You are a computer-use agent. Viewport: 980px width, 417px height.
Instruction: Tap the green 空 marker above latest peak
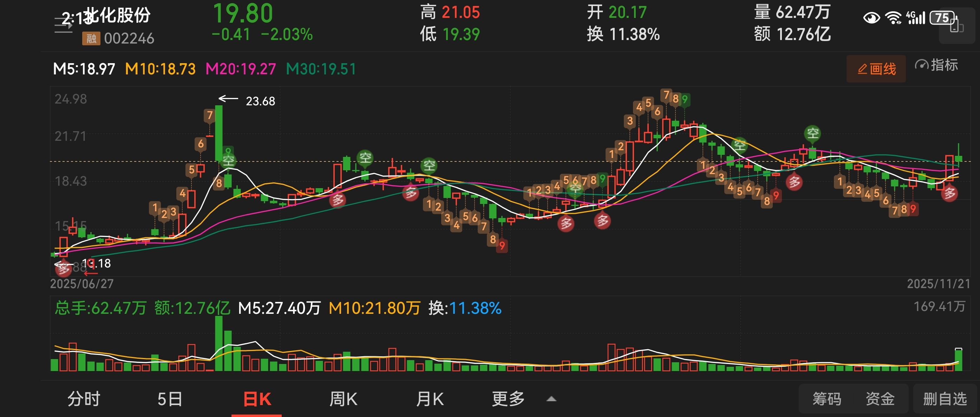812,133
